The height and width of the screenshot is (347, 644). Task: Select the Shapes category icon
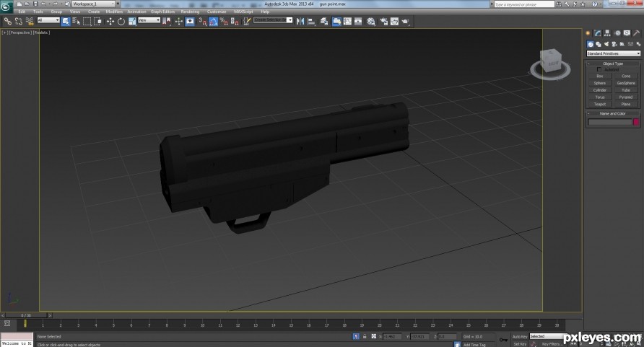click(x=599, y=44)
